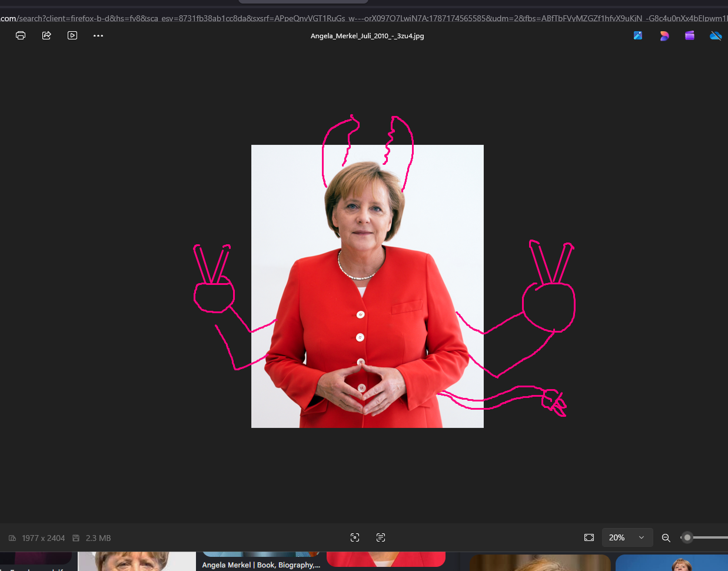Viewport: 728px width, 571px height.
Task: Open the 'Angela Merkel | Book, Biography' browser result
Action: click(x=261, y=565)
